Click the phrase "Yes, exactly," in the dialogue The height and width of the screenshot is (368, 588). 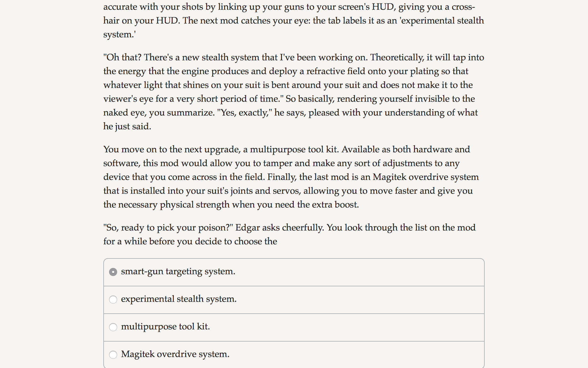(x=245, y=112)
